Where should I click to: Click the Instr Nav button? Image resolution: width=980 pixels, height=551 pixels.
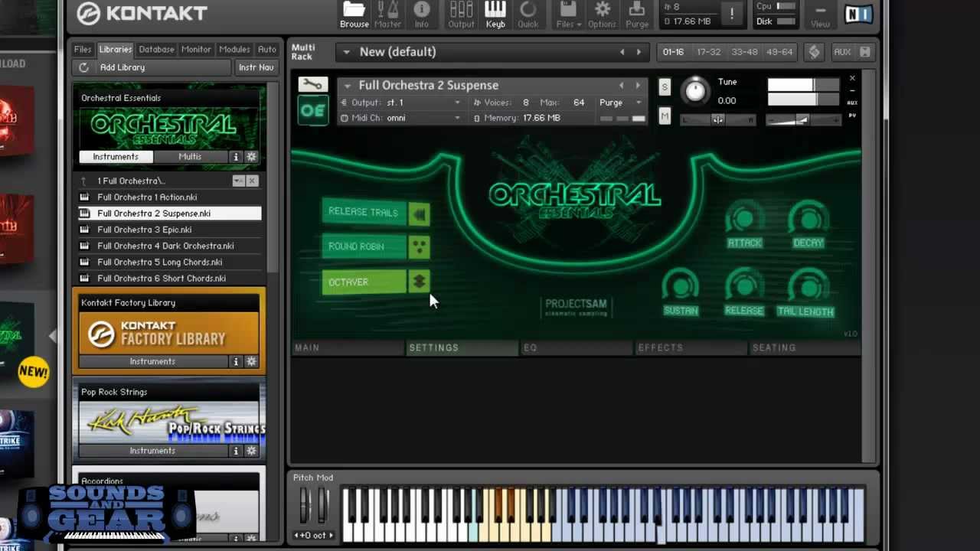tap(256, 67)
